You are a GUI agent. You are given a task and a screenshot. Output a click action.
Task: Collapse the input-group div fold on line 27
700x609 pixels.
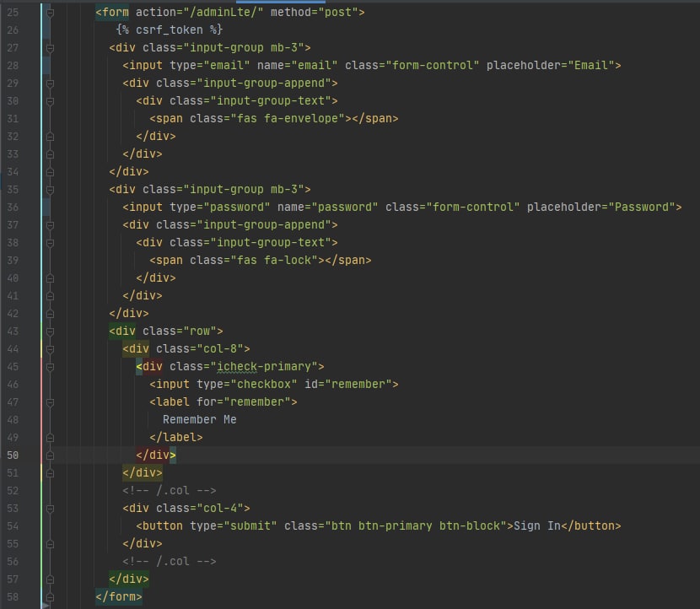coord(50,48)
